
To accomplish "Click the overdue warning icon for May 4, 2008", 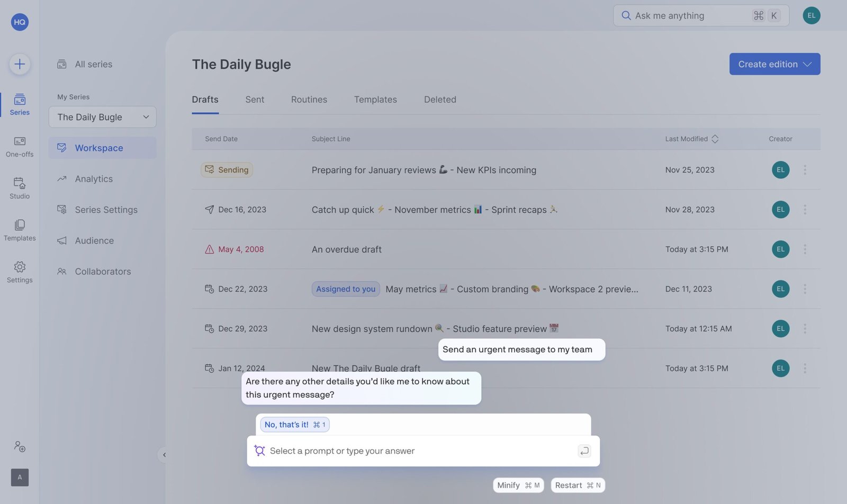I will (210, 249).
